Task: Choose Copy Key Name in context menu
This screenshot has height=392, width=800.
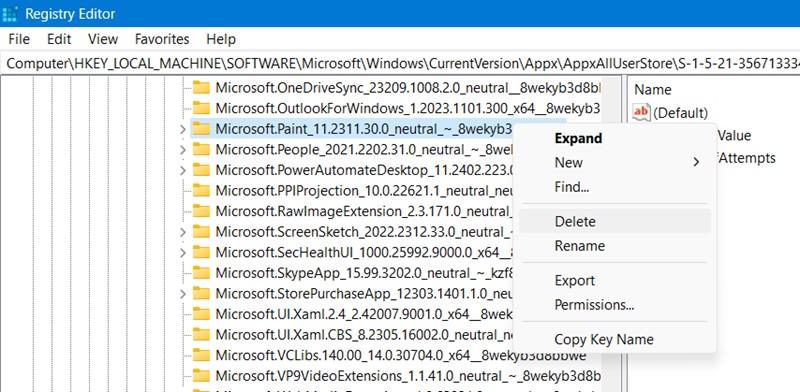Action: point(614,339)
